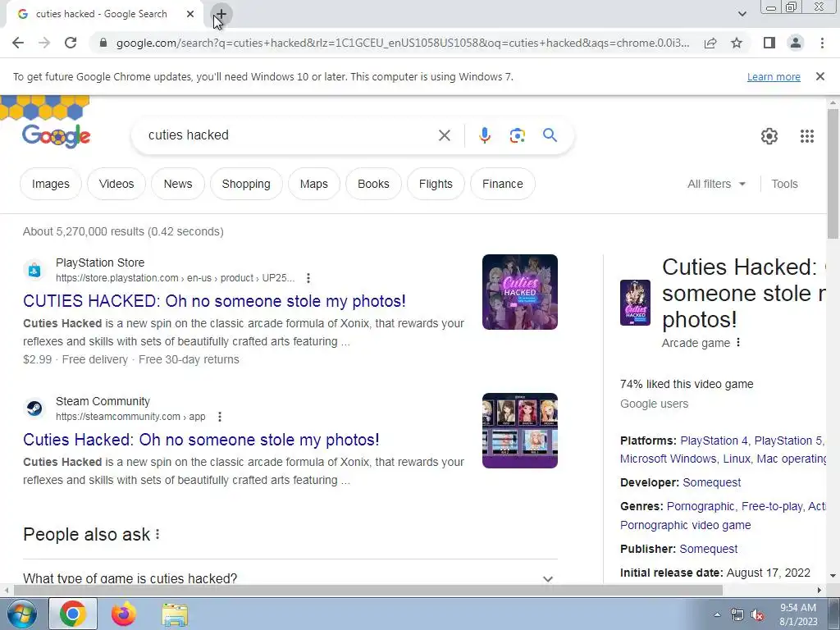This screenshot has height=630, width=840.
Task: Show hidden system tray icons
Action: click(x=717, y=614)
